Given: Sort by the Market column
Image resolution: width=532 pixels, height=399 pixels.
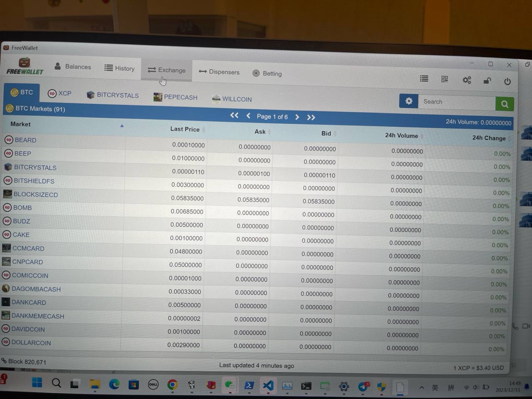Looking at the screenshot, I should (x=20, y=124).
